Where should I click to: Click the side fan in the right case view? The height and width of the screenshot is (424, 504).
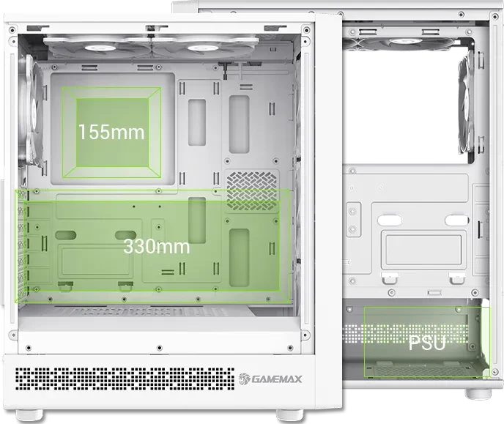[x=467, y=105]
